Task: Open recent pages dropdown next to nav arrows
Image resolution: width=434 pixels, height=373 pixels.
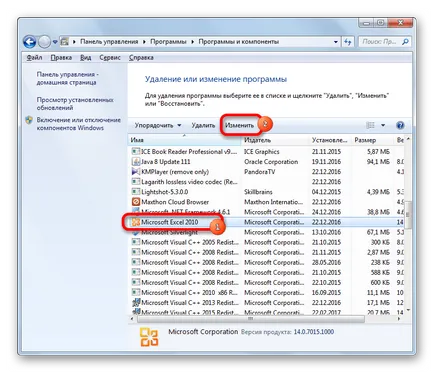Action: (55, 42)
